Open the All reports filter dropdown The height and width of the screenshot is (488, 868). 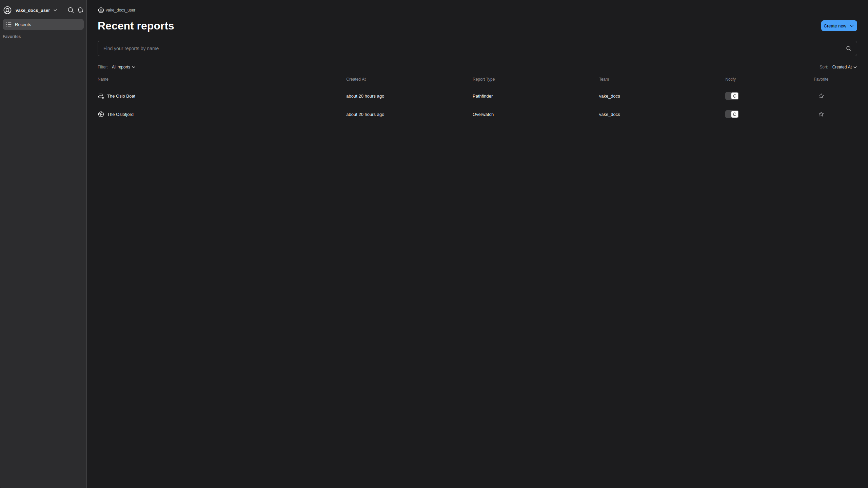tap(123, 67)
